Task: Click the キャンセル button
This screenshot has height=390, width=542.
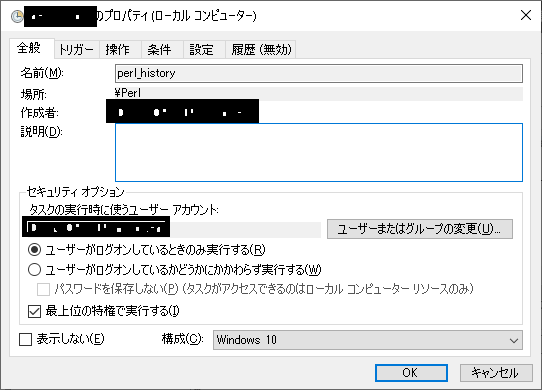Action: click(x=496, y=373)
